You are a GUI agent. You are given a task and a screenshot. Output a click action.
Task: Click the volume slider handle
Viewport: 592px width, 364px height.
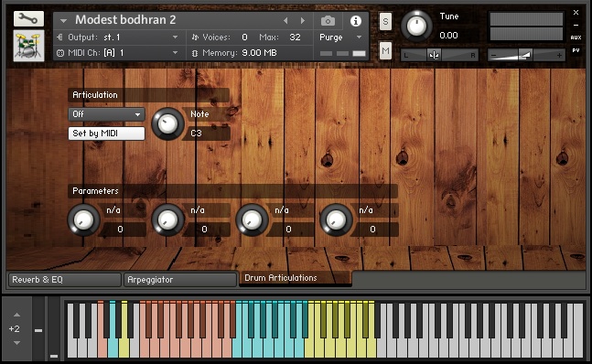coord(526,55)
